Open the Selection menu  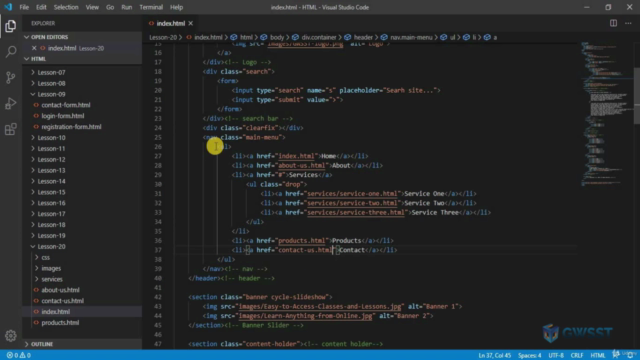66,7
